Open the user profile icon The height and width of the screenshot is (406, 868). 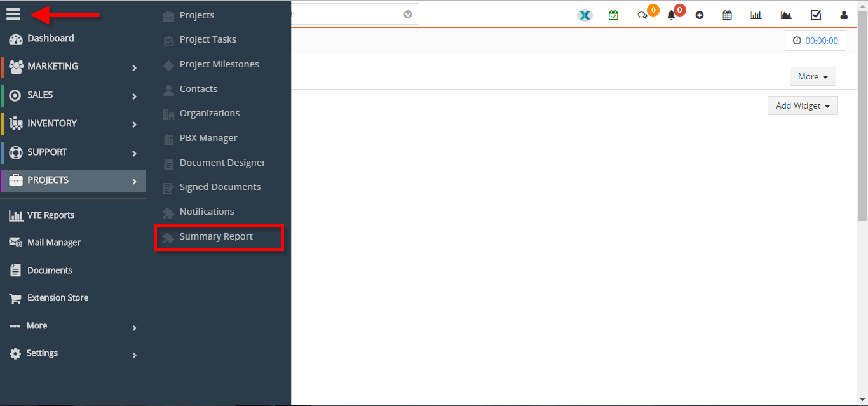click(844, 15)
